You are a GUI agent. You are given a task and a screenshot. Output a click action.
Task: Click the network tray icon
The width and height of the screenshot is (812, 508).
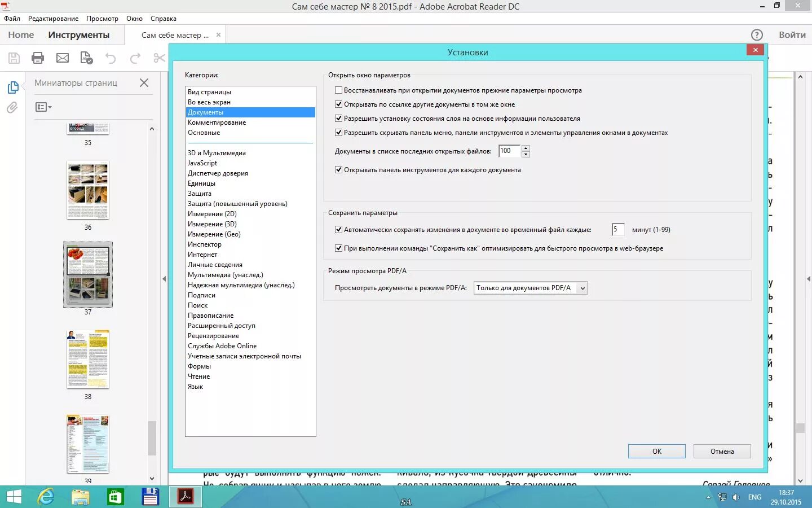click(x=722, y=497)
